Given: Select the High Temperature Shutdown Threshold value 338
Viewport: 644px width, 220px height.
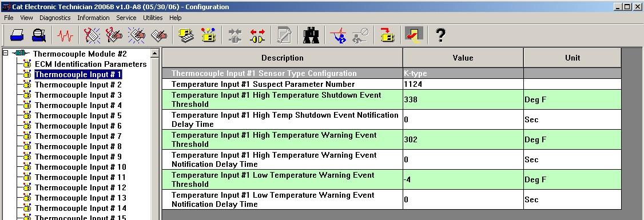Looking at the screenshot, I should [463, 99].
